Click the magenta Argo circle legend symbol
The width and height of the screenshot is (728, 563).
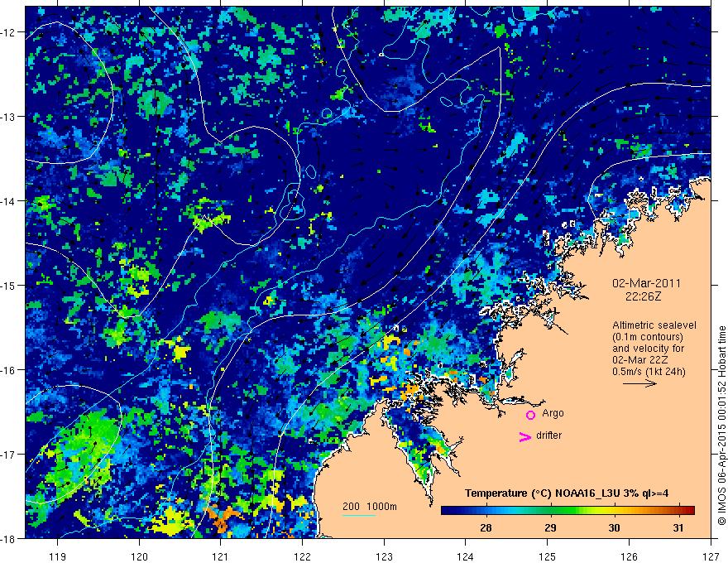click(530, 415)
